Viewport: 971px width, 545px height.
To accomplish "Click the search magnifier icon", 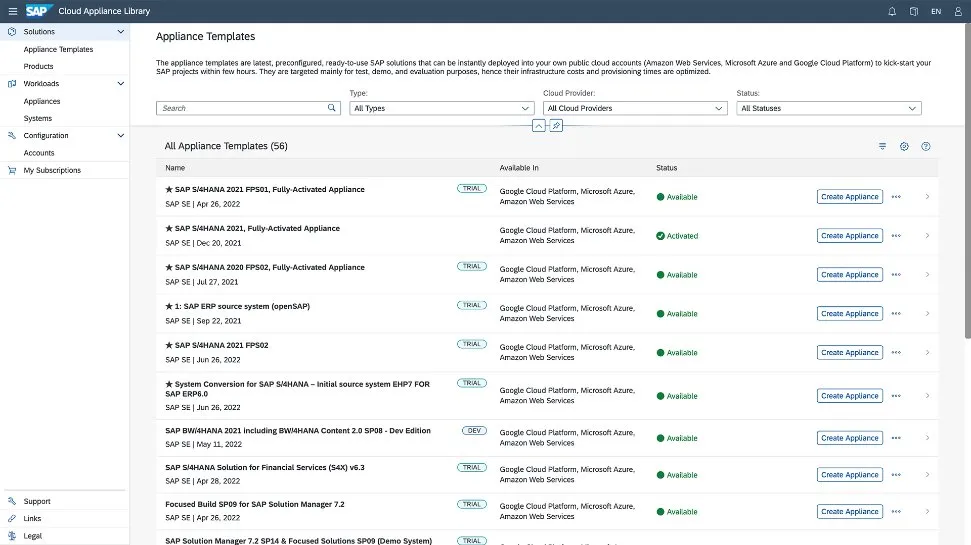I will [x=333, y=108].
